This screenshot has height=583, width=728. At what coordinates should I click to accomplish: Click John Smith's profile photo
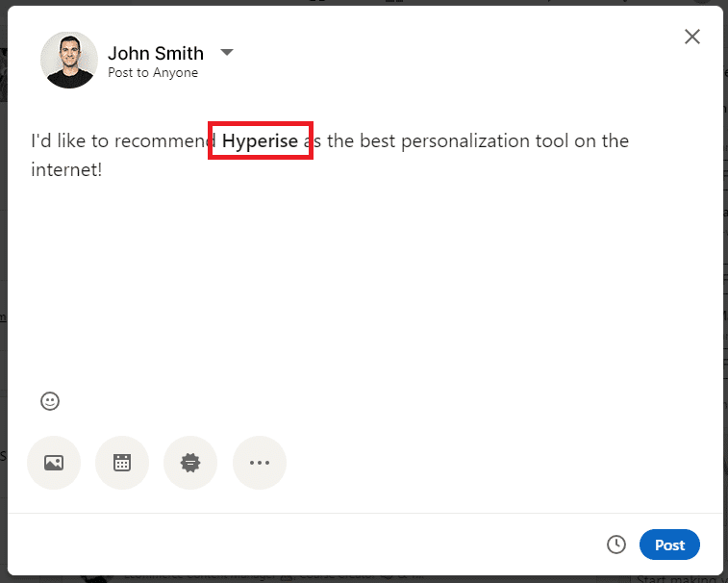click(69, 60)
